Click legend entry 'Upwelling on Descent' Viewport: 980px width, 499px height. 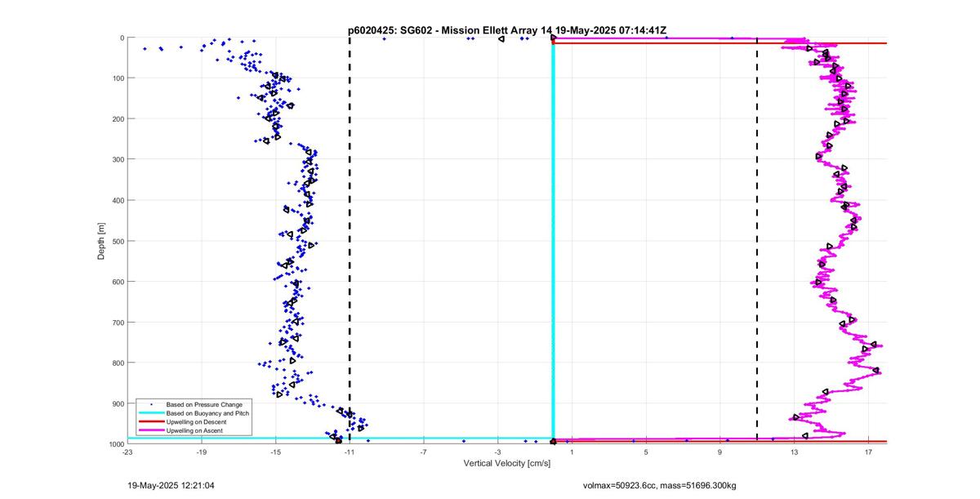click(x=197, y=421)
